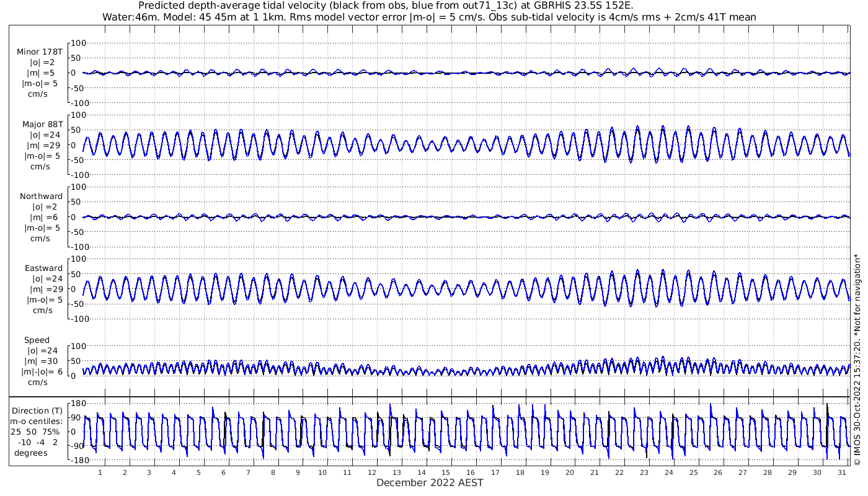Click the 'December 2022 AEST' axis label
The image size is (868, 496).
pyautogui.click(x=430, y=483)
